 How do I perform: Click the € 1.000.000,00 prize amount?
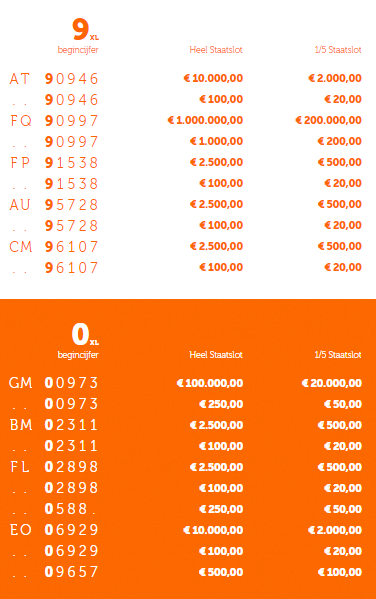(x=205, y=120)
